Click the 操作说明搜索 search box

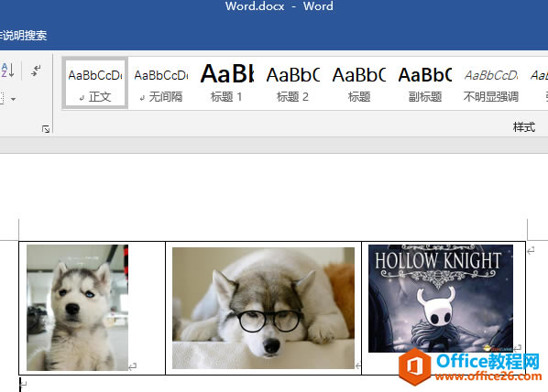point(24,36)
